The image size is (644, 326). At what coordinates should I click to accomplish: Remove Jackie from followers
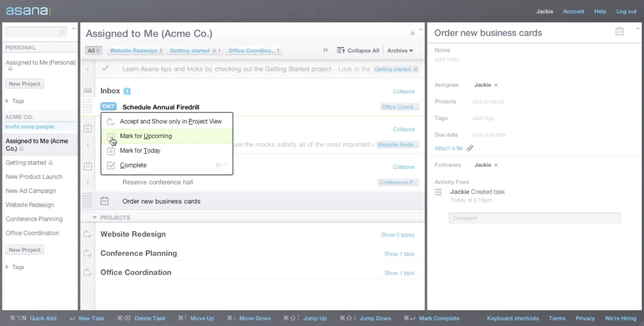(496, 165)
